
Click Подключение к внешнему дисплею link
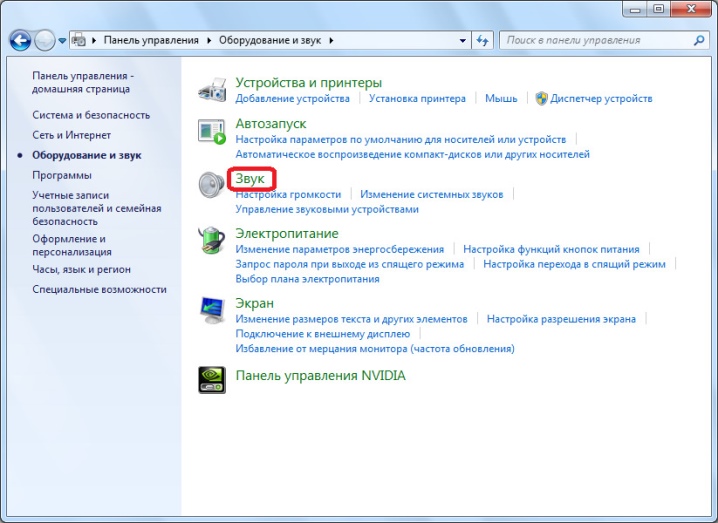click(322, 334)
